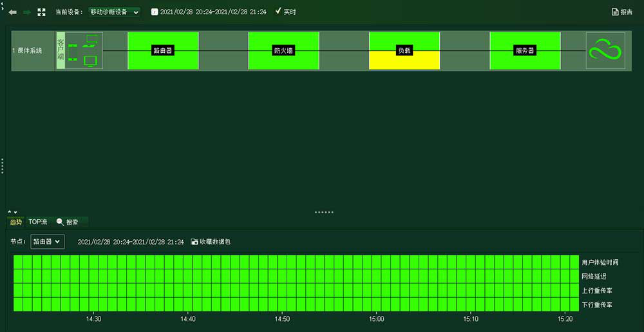Open the calendar icon beside the date range
Screen dimensions: 644x332
tap(155, 12)
